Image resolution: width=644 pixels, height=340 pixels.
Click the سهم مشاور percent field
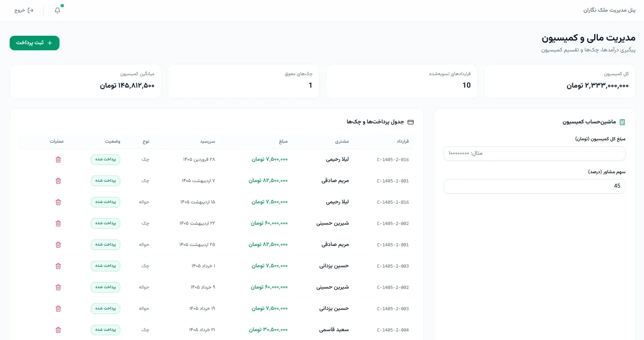pyautogui.click(x=534, y=186)
